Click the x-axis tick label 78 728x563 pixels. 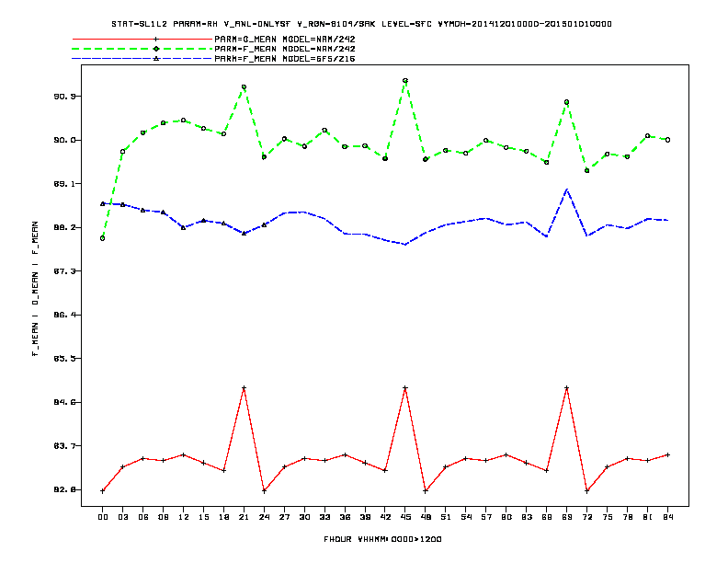(x=627, y=517)
